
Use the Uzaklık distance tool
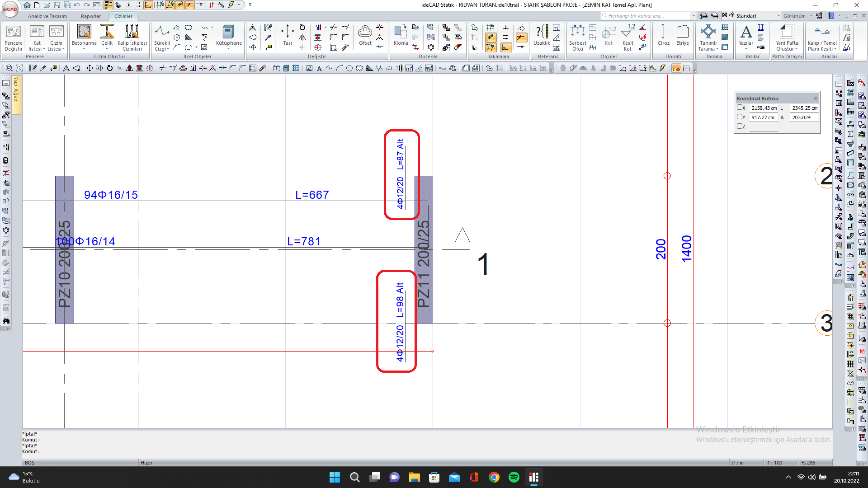click(x=542, y=36)
